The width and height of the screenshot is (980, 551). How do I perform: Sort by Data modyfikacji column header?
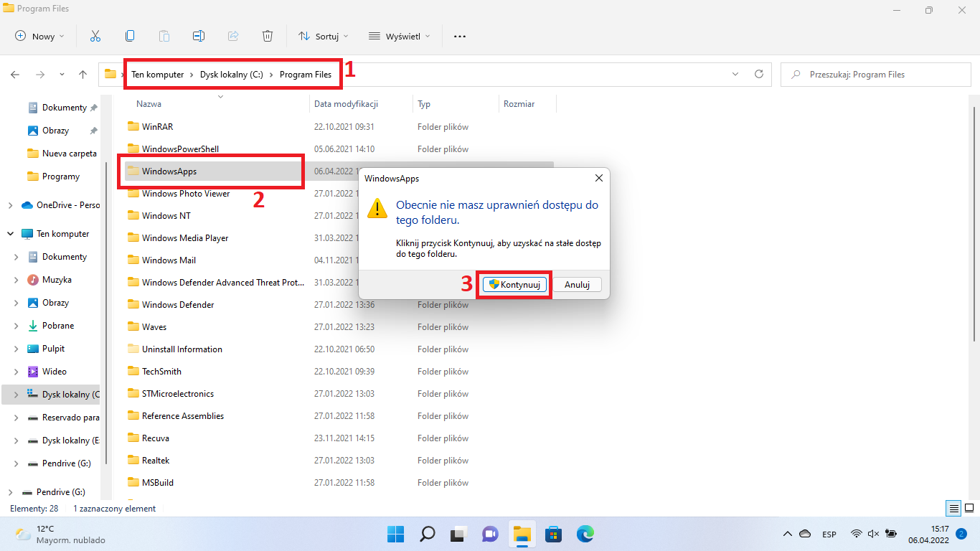(x=346, y=104)
